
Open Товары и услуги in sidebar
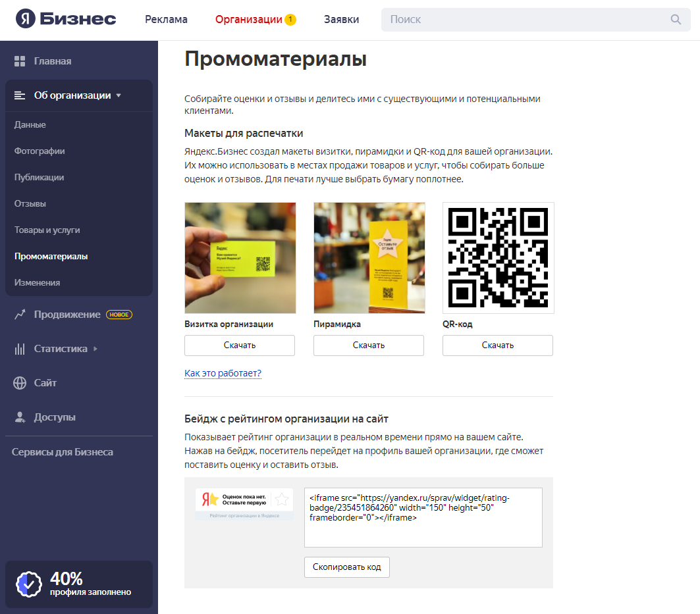tap(47, 230)
